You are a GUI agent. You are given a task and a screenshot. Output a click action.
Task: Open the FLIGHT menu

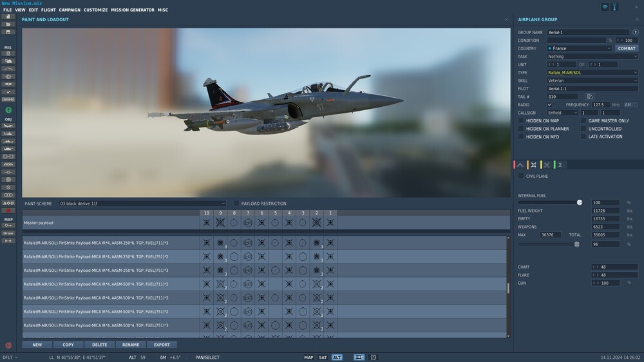pyautogui.click(x=48, y=10)
